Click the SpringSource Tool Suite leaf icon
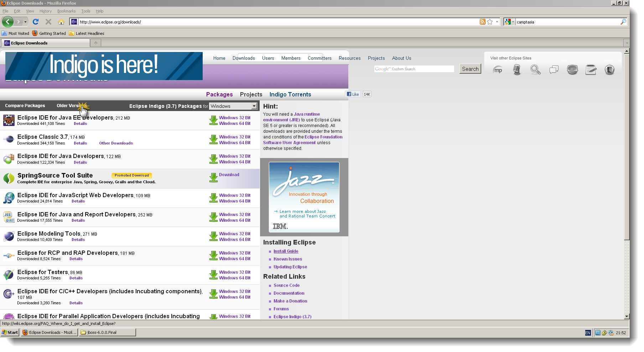 [x=9, y=178]
